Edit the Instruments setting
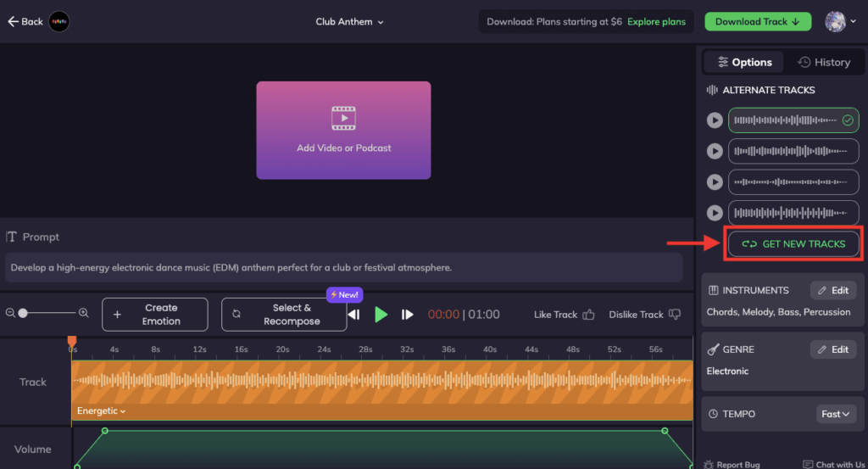868x469 pixels. (x=833, y=290)
